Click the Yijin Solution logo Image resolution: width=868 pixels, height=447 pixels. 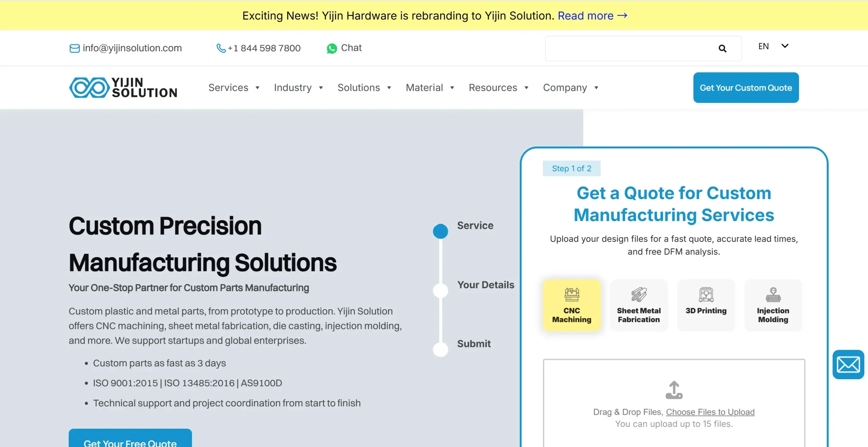point(123,88)
